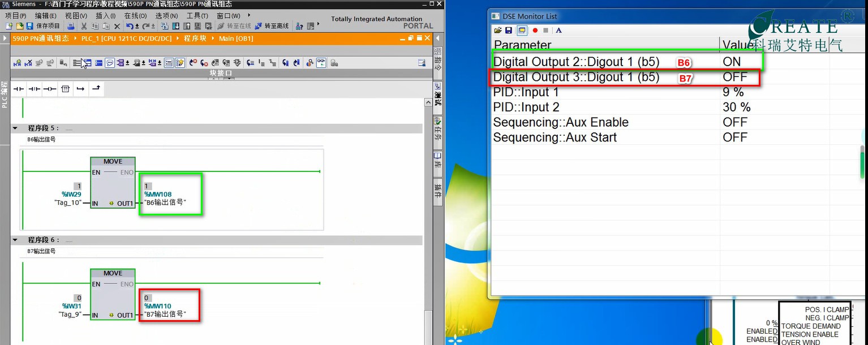Click the open project folder icon in TIA toolbar
The width and height of the screenshot is (868, 345).
(20, 26)
